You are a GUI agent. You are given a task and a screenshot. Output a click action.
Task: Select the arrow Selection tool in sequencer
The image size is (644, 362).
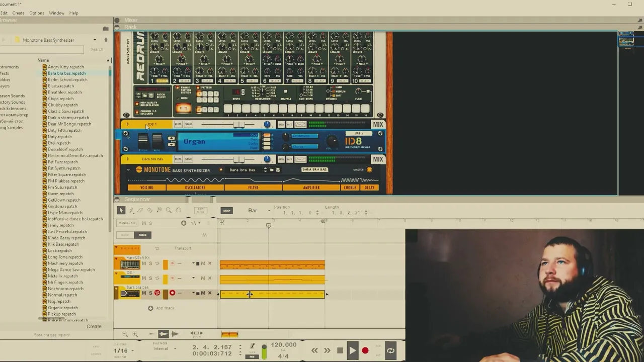point(121,210)
